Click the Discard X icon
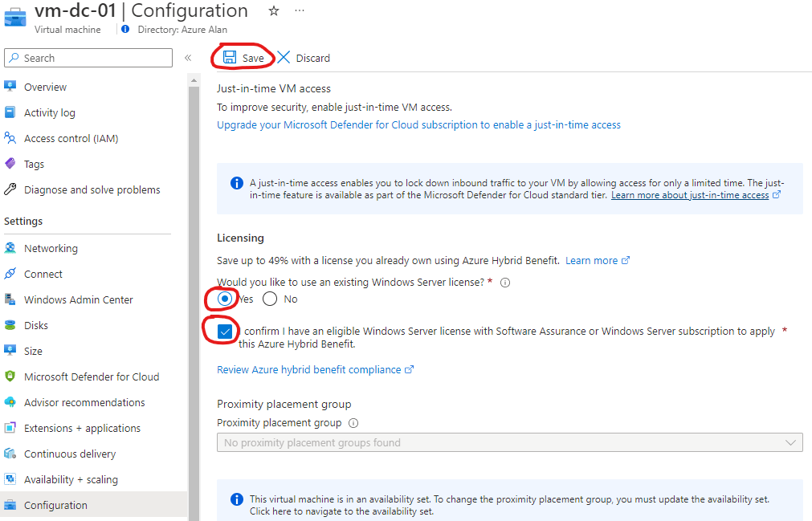The width and height of the screenshot is (812, 521). [284, 58]
